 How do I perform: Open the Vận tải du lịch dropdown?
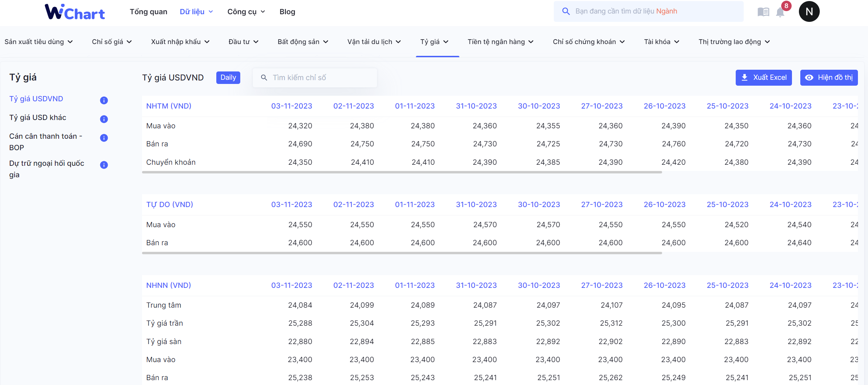[x=374, y=42]
